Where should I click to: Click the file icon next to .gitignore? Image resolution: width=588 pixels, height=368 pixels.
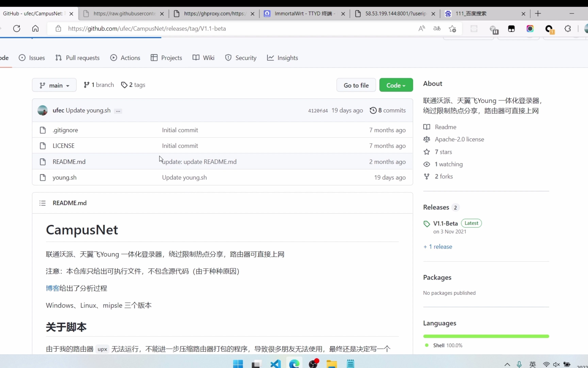click(43, 130)
